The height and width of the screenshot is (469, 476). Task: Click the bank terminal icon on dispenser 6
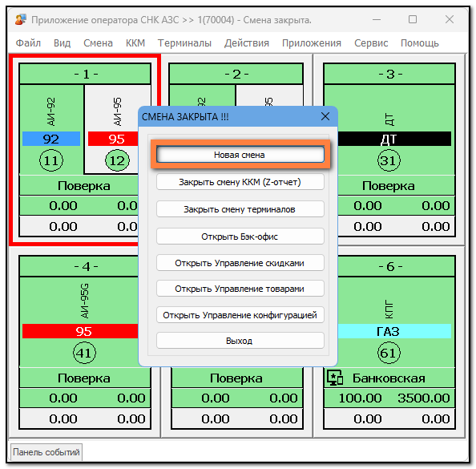(335, 378)
